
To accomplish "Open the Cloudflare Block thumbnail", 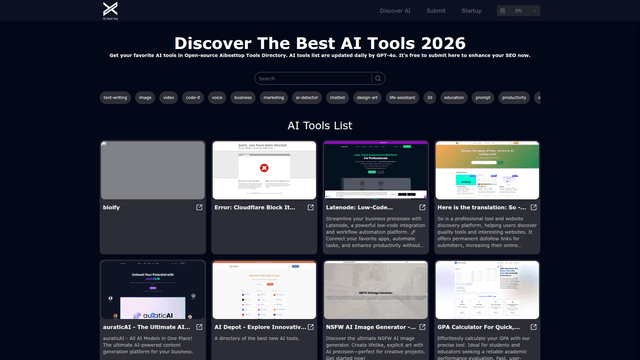I will pyautogui.click(x=264, y=170).
